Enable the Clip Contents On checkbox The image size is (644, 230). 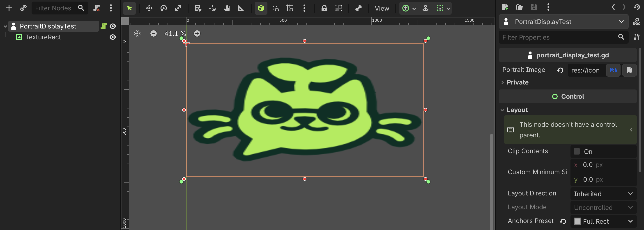click(x=577, y=151)
